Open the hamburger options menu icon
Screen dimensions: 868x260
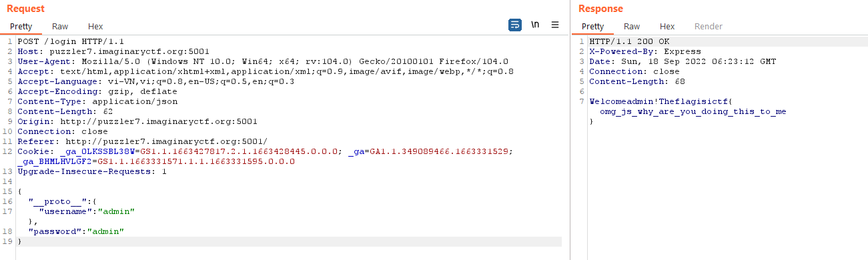click(x=555, y=25)
